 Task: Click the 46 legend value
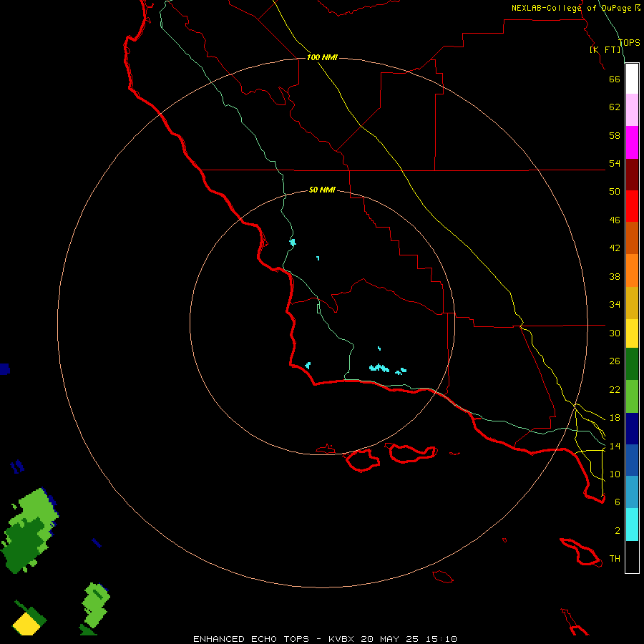(x=615, y=220)
